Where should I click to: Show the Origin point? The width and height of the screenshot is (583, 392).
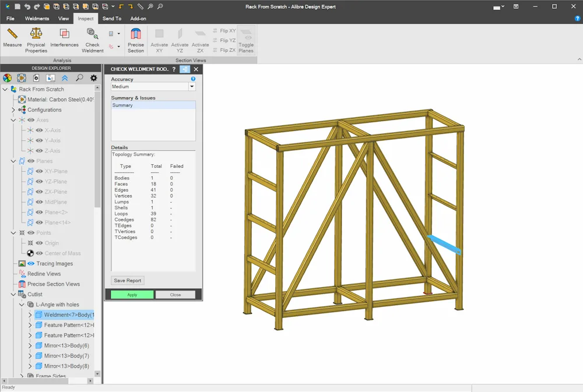click(x=39, y=243)
